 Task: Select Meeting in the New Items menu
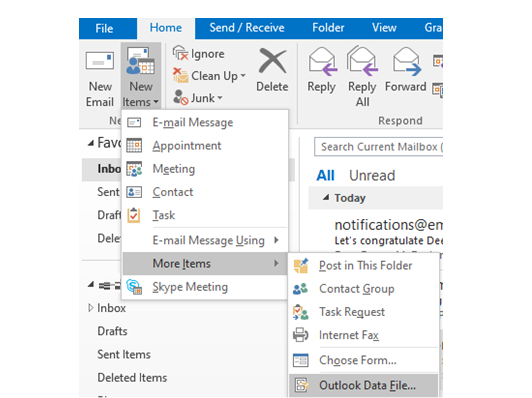pos(205,169)
